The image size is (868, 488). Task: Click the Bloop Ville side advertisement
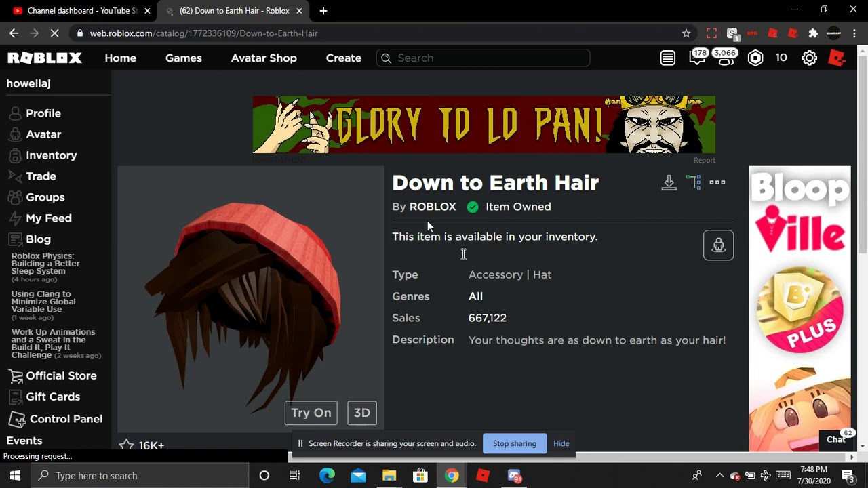(x=800, y=308)
